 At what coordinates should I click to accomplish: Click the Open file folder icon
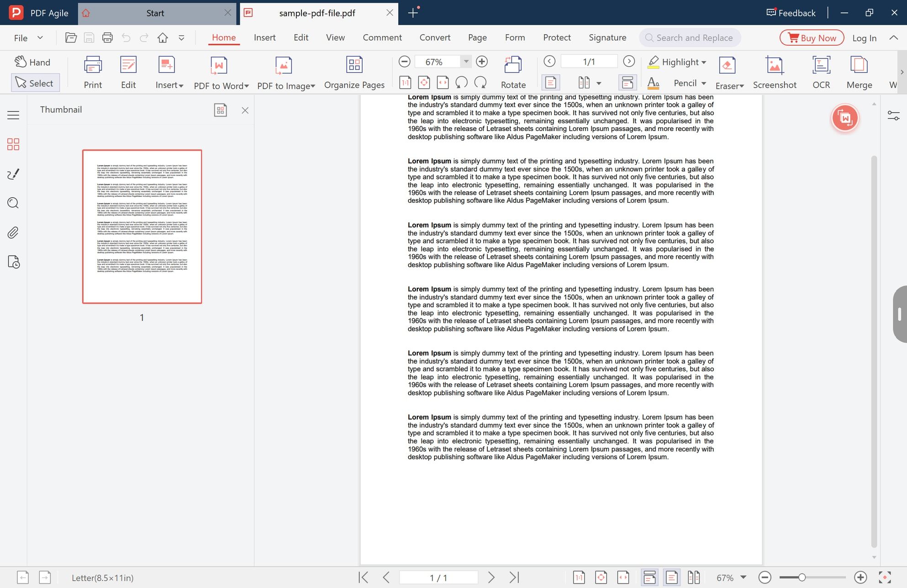coord(71,38)
